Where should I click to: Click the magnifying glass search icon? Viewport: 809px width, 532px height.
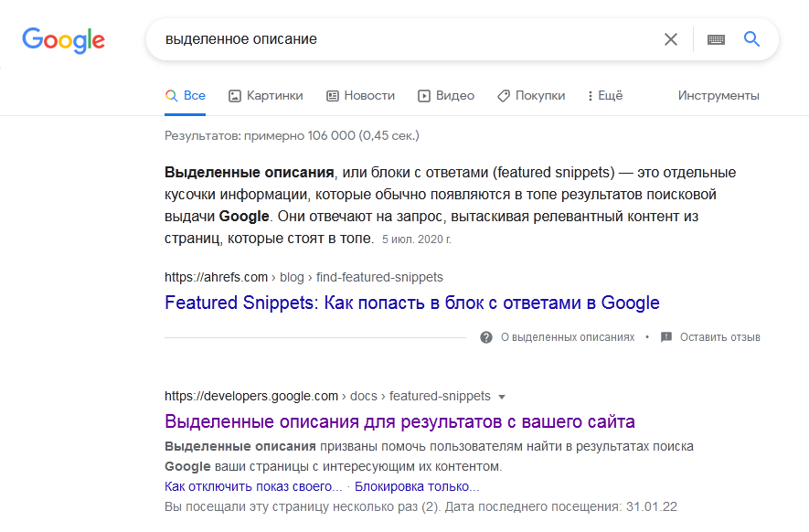click(751, 39)
